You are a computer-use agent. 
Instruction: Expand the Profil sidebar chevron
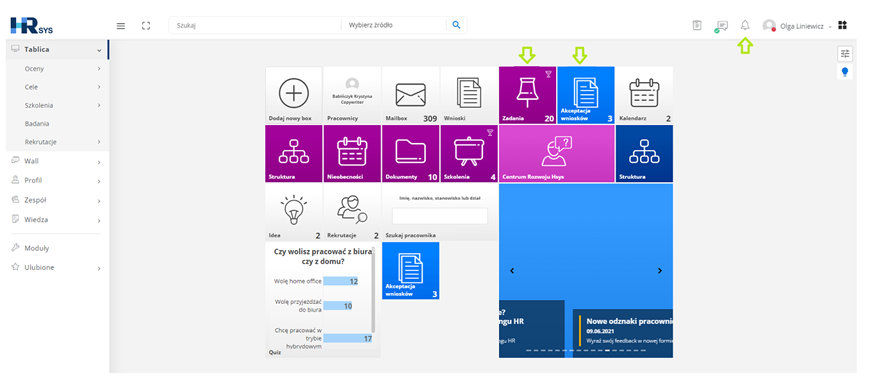coord(99,181)
